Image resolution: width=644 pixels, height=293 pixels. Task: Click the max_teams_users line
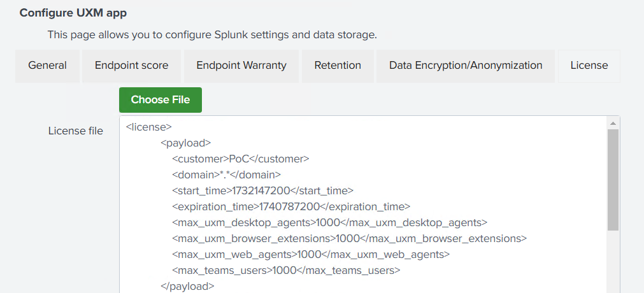285,270
